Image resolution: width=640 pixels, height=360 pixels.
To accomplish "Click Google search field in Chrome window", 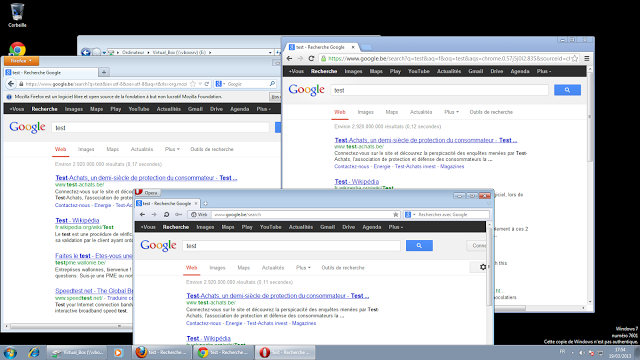I will point(439,90).
